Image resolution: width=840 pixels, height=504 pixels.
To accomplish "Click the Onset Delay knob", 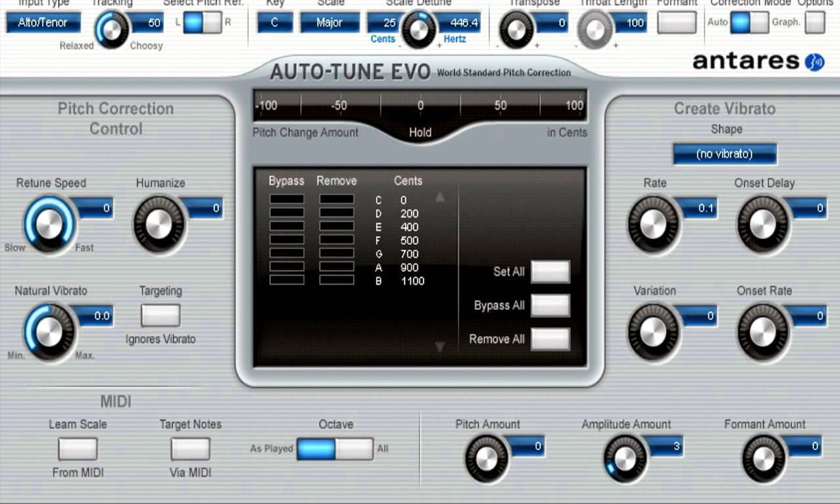I will click(x=763, y=225).
